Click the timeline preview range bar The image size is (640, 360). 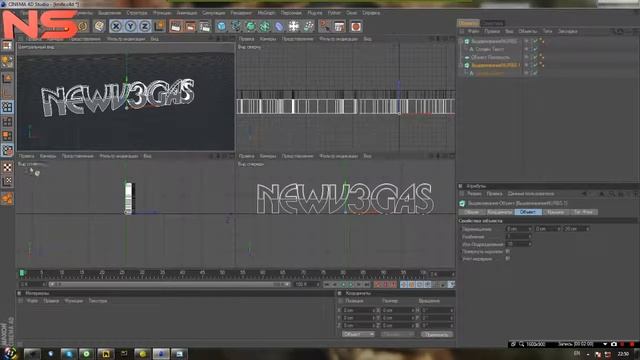tap(169, 284)
